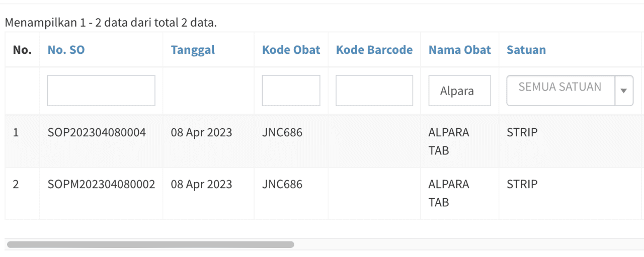Expand Satuan filter using the arrow icon

click(x=624, y=91)
